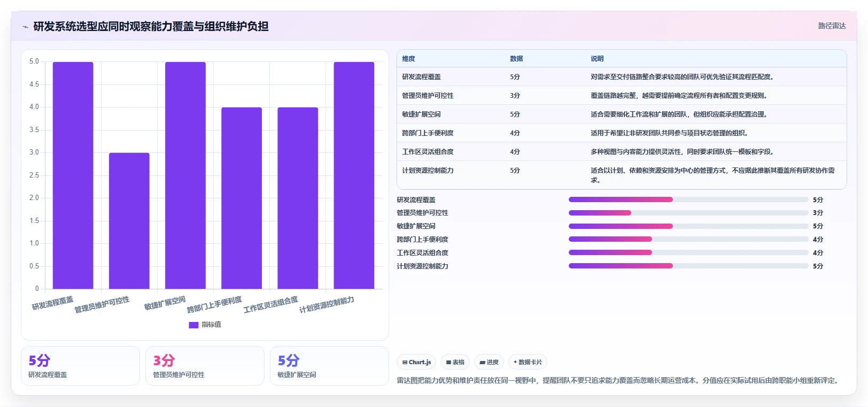Click the 计划资源控制能力 bar in chart
This screenshot has width=868, height=407.
(x=354, y=175)
